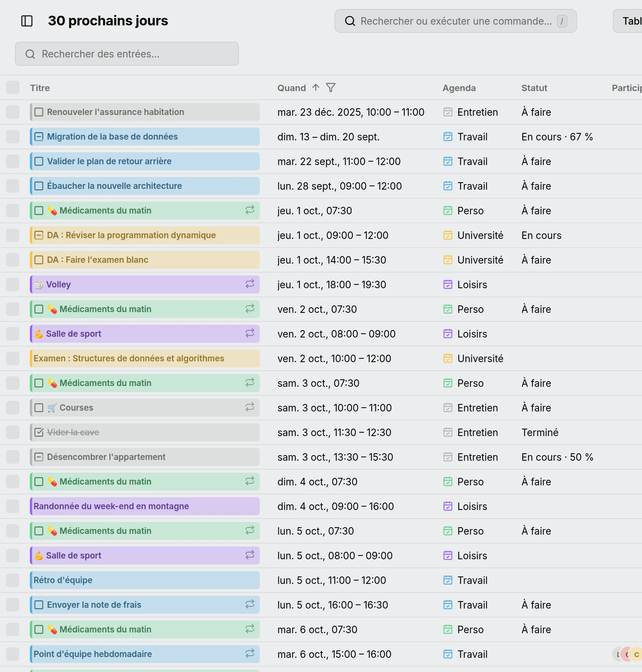
Task: Click the Loisirs calendar icon in the Volley row
Action: (x=448, y=284)
